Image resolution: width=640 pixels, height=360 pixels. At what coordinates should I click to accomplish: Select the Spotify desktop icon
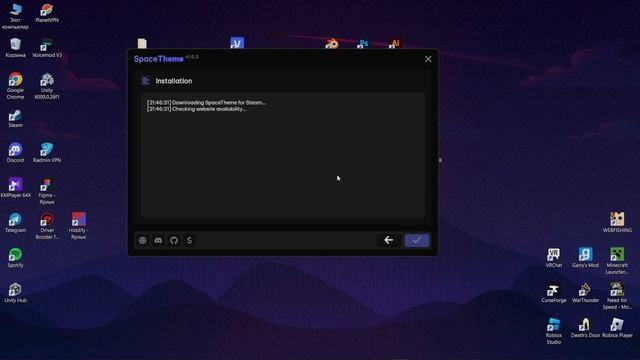(16, 258)
